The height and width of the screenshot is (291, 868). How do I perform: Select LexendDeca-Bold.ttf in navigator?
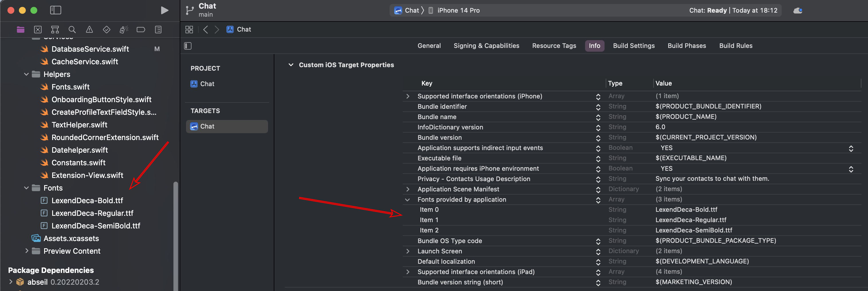point(87,200)
